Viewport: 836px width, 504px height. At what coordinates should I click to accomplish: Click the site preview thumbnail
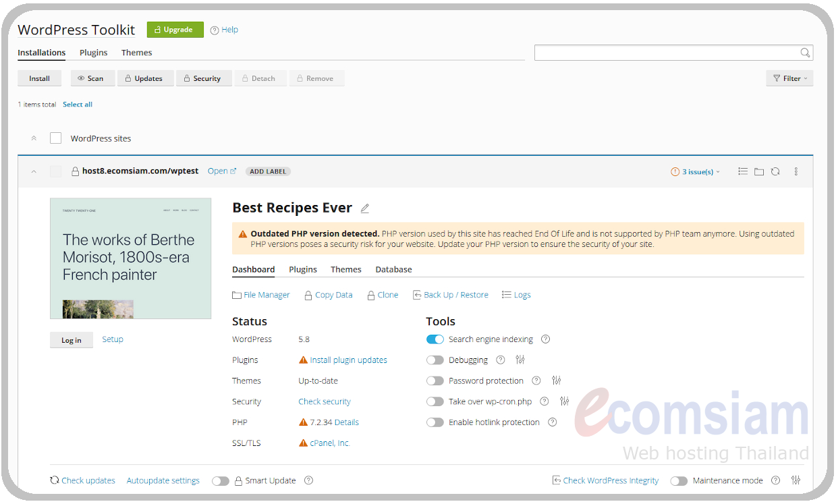131,258
